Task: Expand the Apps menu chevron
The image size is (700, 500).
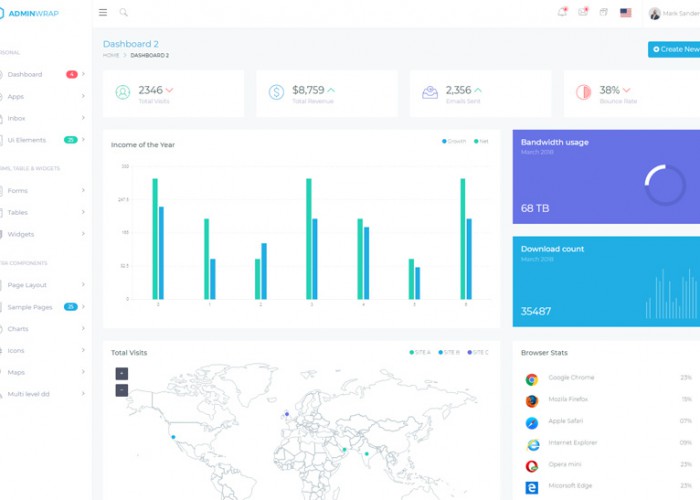Action: point(83,96)
